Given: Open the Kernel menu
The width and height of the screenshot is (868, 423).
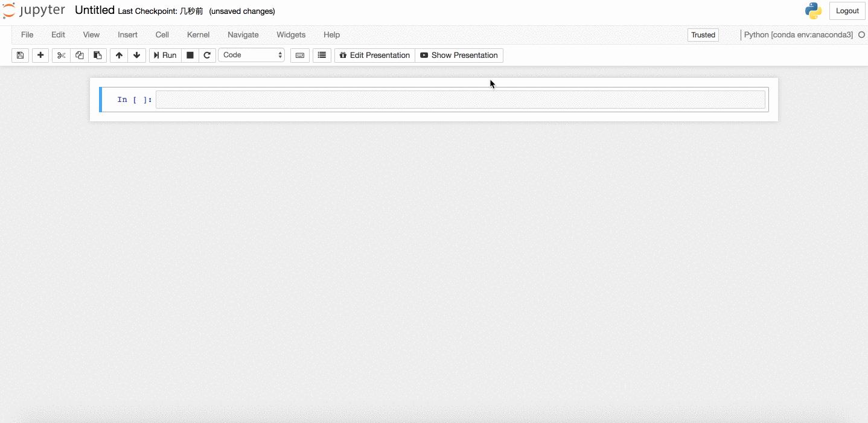Looking at the screenshot, I should [198, 34].
